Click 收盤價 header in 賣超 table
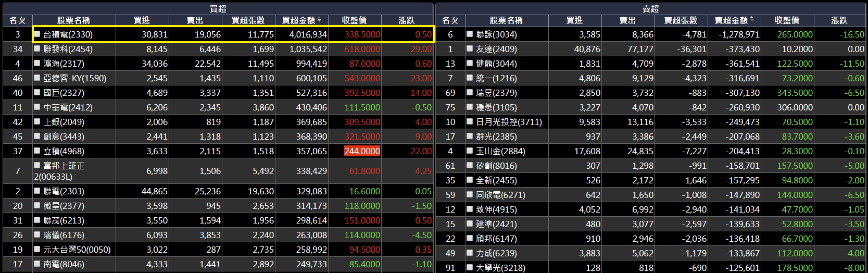The width and height of the screenshot is (868, 273). [x=787, y=20]
